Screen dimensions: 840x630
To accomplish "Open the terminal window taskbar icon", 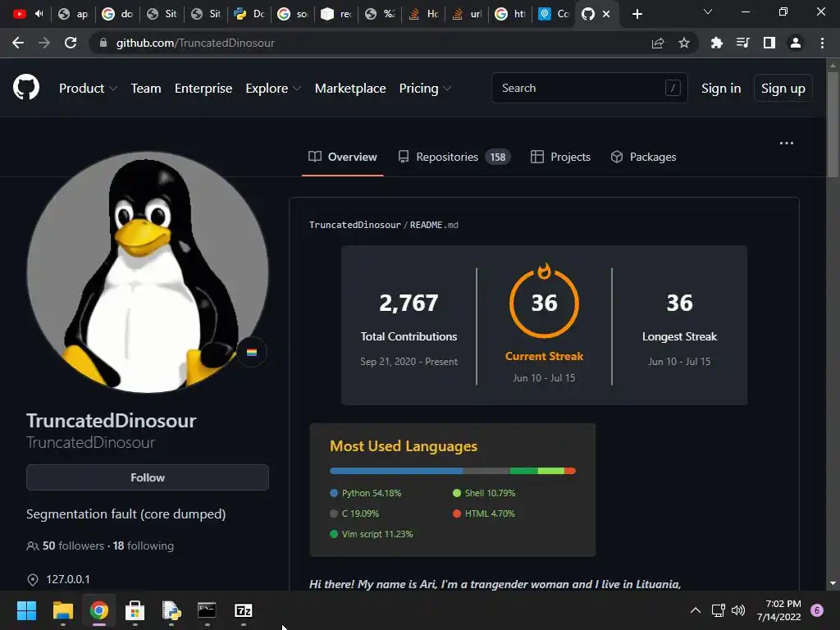I will coord(207,610).
